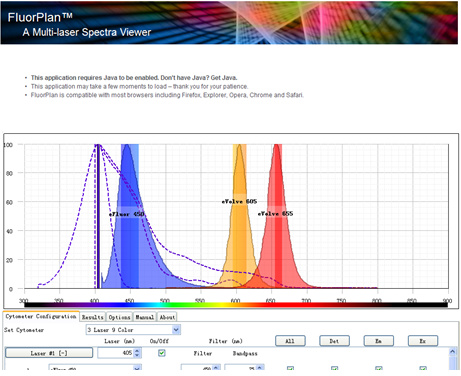461x376 pixels.
Task: Expand the Set Cytometer dropdown
Action: coord(176,330)
